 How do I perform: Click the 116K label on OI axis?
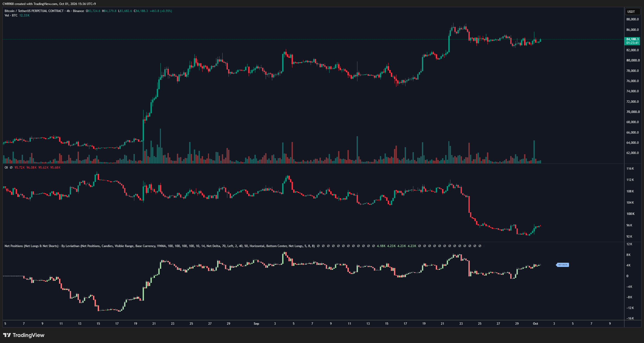pos(630,169)
